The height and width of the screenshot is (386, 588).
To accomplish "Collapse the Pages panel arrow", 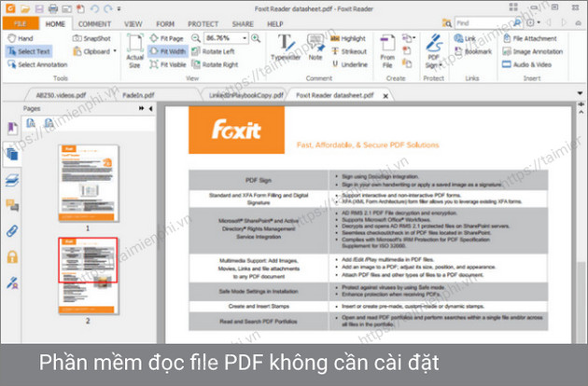I will (151, 109).
